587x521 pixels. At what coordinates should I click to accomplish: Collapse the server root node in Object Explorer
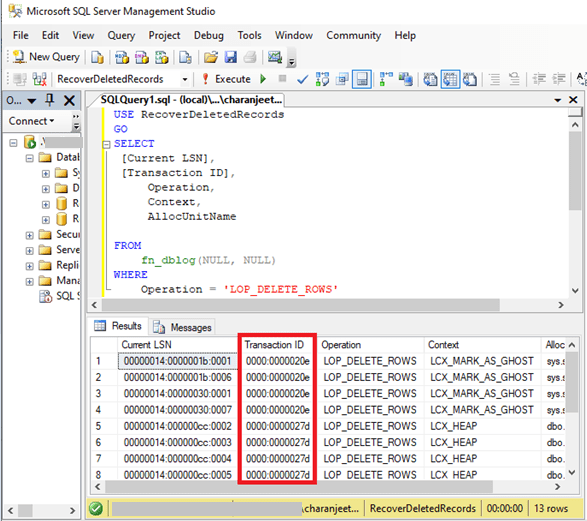click(13, 143)
